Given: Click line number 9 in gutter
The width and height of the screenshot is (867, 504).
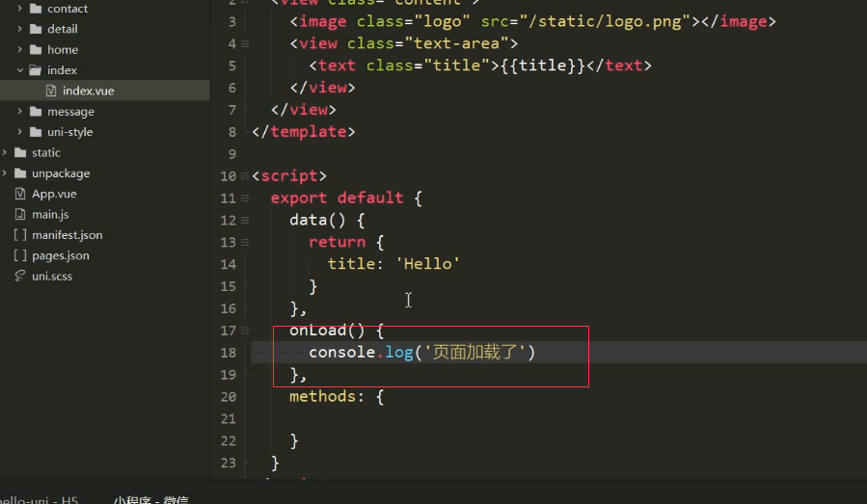Looking at the screenshot, I should pyautogui.click(x=232, y=153).
